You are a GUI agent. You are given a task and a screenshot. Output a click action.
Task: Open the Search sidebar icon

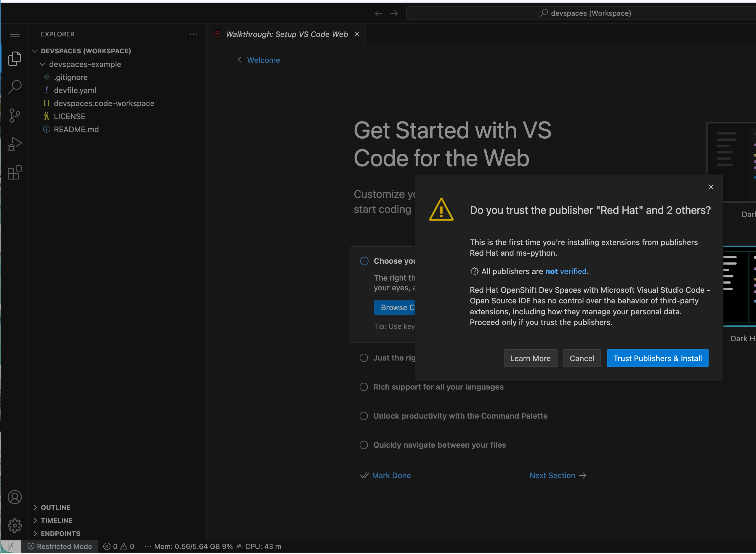click(15, 87)
